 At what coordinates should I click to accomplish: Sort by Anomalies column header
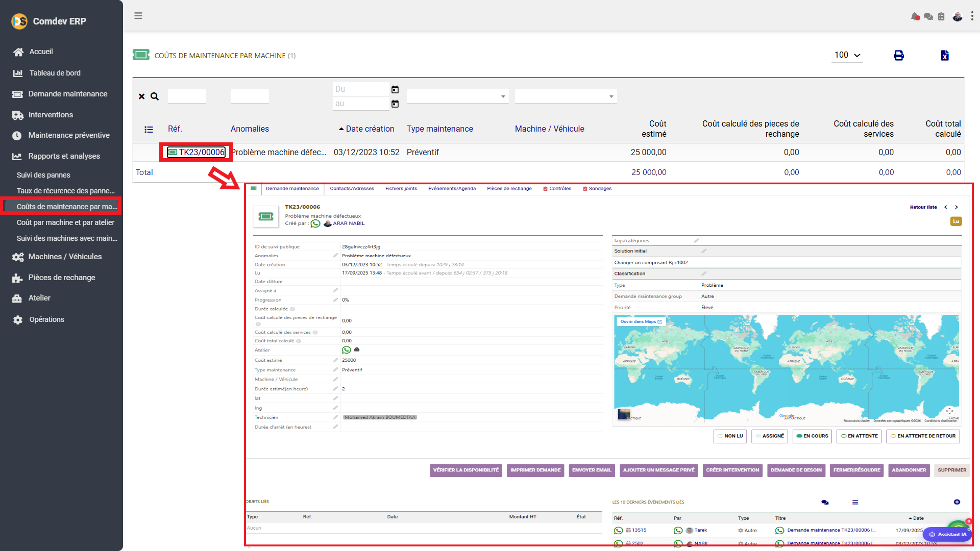click(250, 129)
